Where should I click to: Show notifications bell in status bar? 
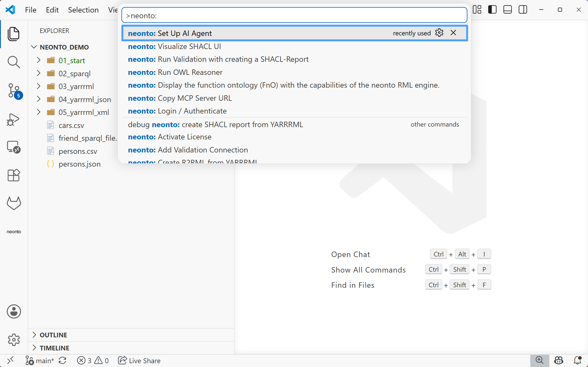tap(577, 361)
